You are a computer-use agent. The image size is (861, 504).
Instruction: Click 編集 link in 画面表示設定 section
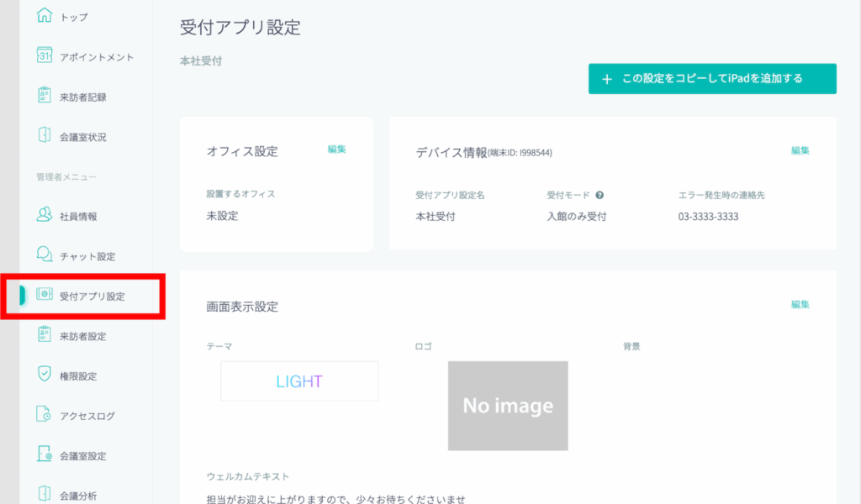(x=800, y=304)
